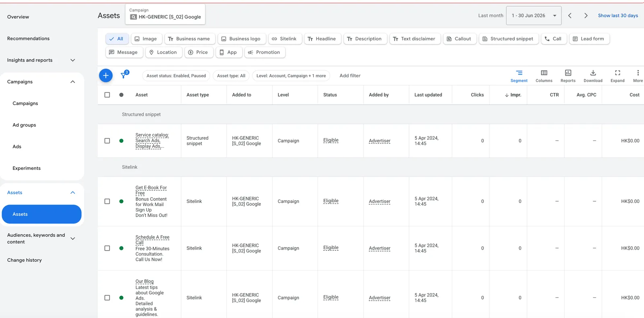Screen dimensions: 644x318
Task: Tick the Service catalog structured snippet checkbox
Action: pos(107,141)
